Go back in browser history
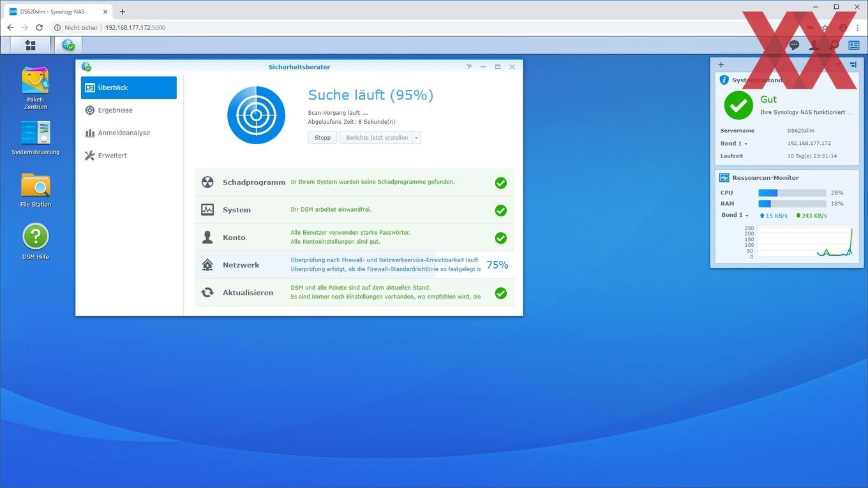This screenshot has width=868, height=488. [x=10, y=27]
